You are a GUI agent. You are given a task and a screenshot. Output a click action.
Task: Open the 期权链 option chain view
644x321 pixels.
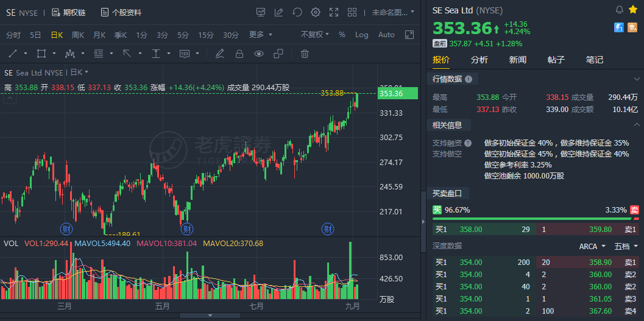coord(69,12)
